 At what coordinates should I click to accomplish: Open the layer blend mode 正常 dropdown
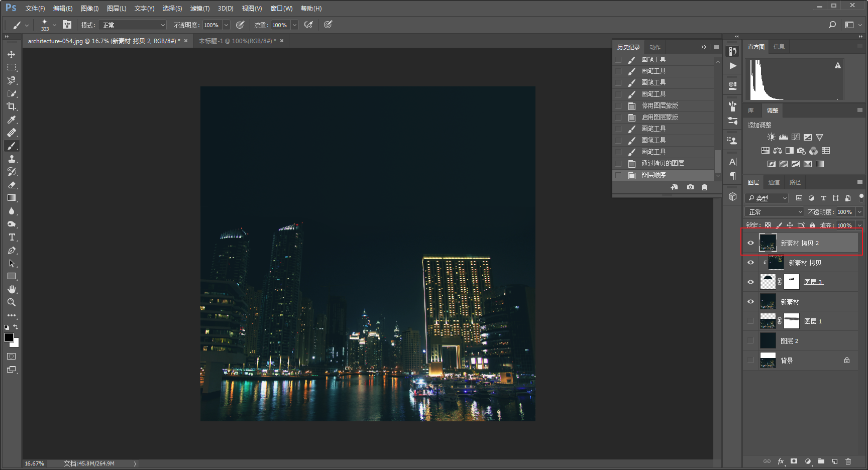coord(775,212)
